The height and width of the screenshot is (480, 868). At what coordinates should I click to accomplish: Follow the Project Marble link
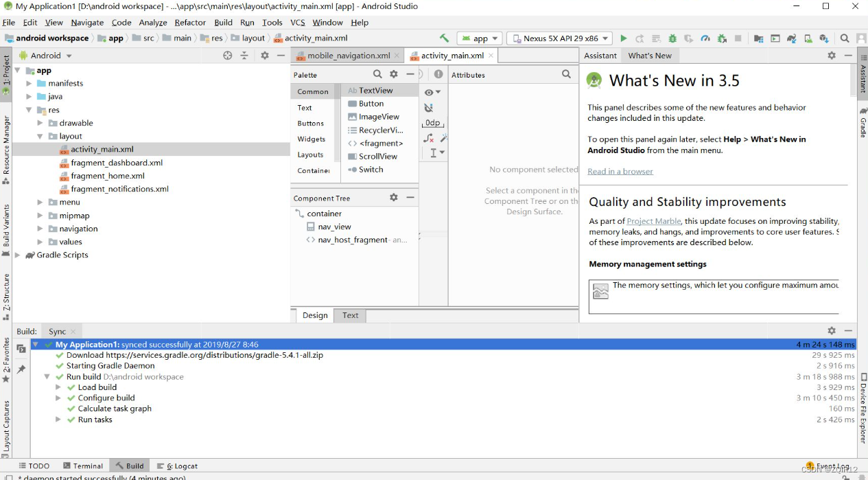pos(654,221)
